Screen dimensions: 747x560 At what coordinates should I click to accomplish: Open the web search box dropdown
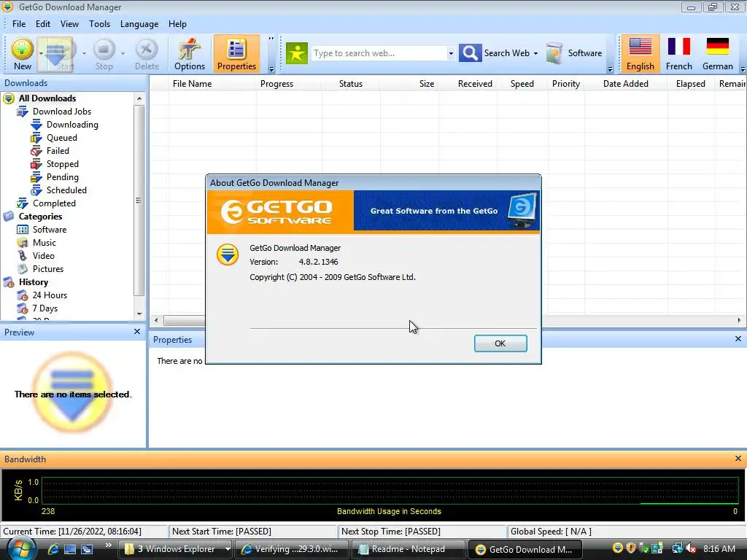tap(451, 53)
